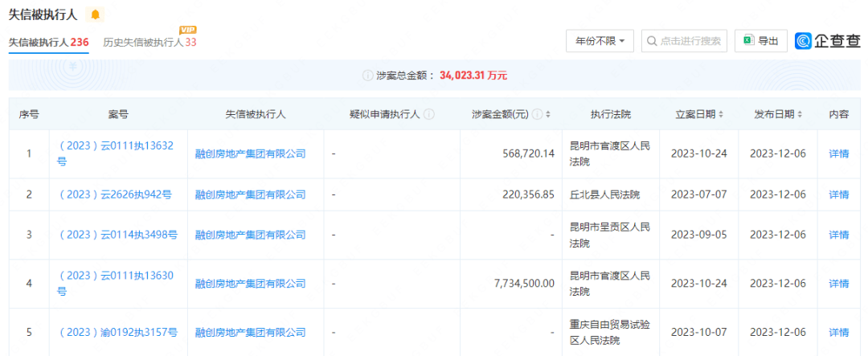Click court 重庆自由贸易试验区人民法院
The image size is (868, 356).
pos(609,332)
